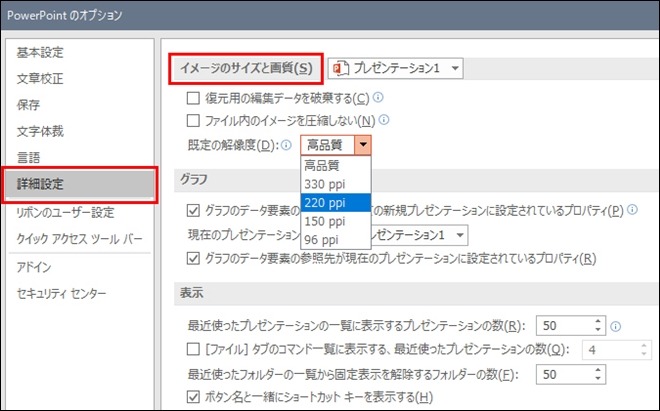Click info icon after 新規プレゼンテーション property option

click(x=633, y=211)
